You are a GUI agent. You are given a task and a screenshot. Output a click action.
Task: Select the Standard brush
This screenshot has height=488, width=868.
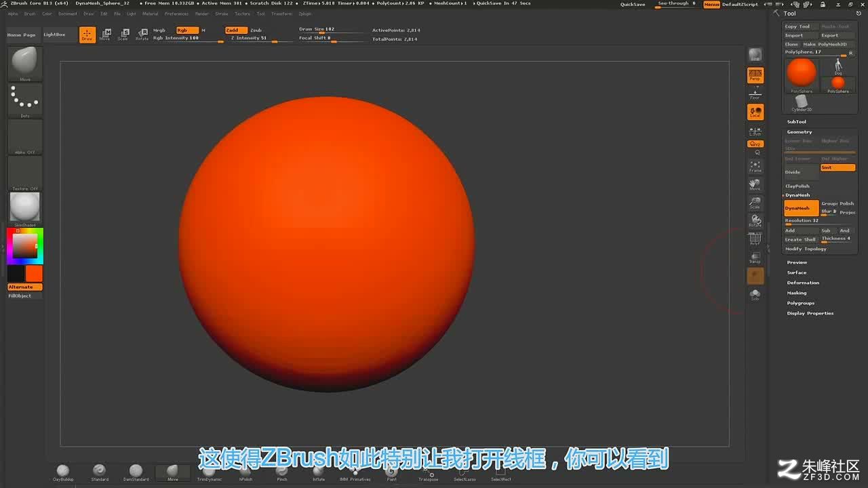(x=100, y=472)
